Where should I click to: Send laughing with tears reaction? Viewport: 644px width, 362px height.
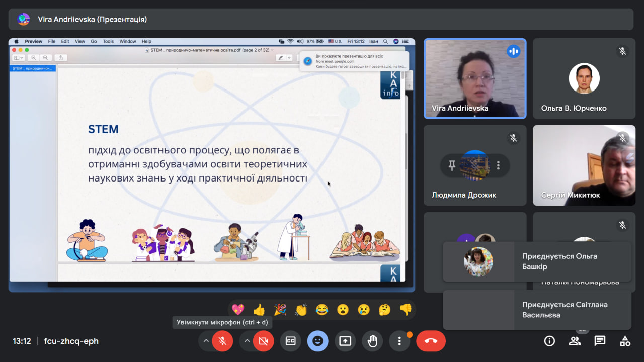point(322,310)
